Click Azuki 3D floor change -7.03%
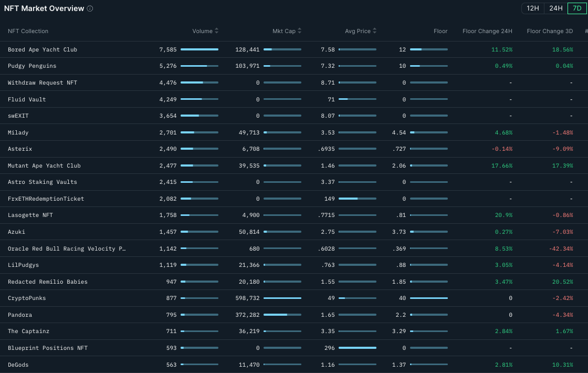 562,232
